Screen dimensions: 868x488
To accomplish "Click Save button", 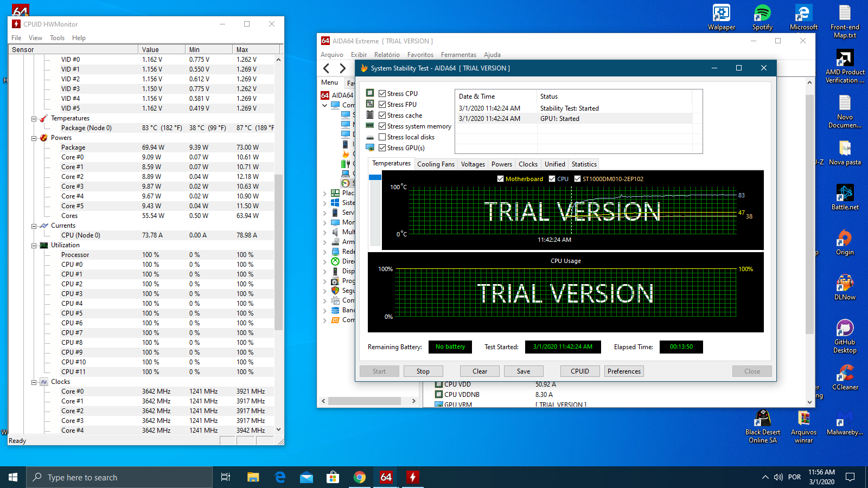I will pos(524,371).
